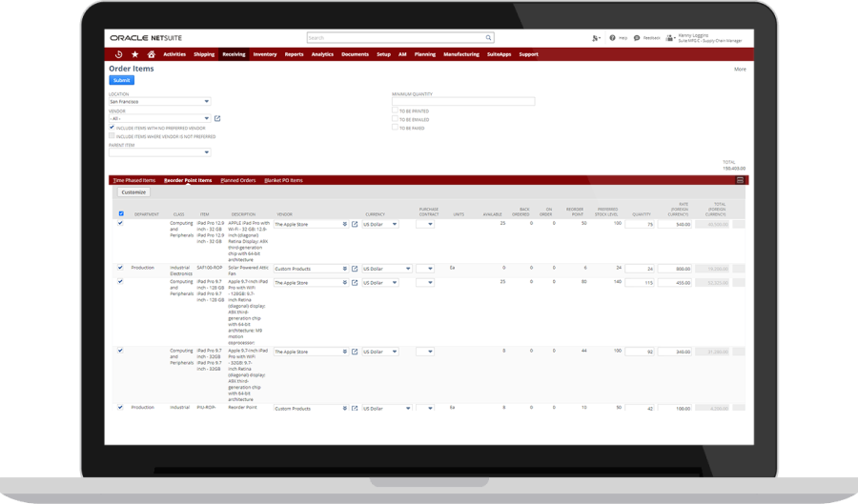
Task: Check the To Be Printed box
Action: [395, 110]
